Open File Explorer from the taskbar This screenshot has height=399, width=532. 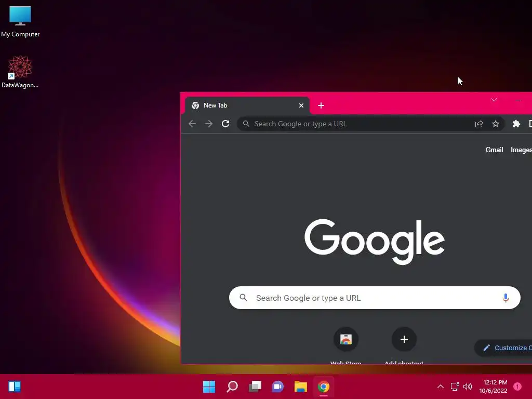(x=301, y=387)
